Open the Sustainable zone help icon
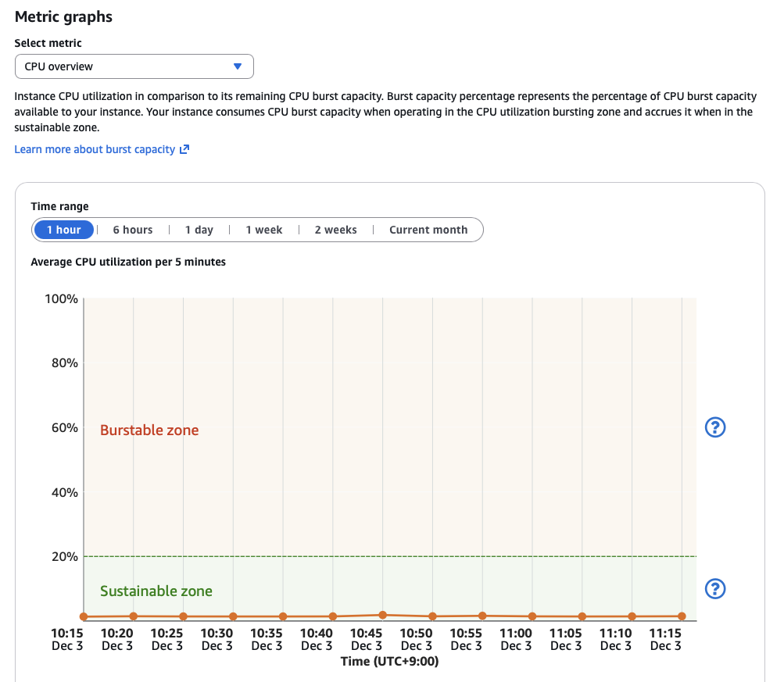784x682 pixels. click(715, 589)
